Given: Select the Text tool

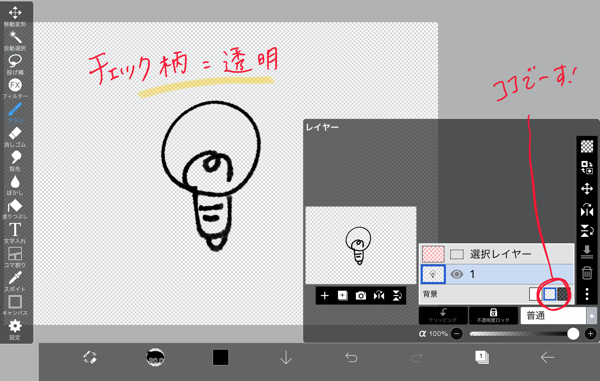Looking at the screenshot, I should [15, 233].
